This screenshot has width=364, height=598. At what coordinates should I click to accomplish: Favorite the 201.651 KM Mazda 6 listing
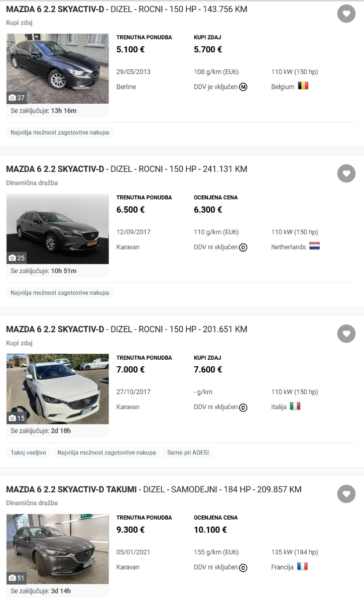(x=347, y=333)
